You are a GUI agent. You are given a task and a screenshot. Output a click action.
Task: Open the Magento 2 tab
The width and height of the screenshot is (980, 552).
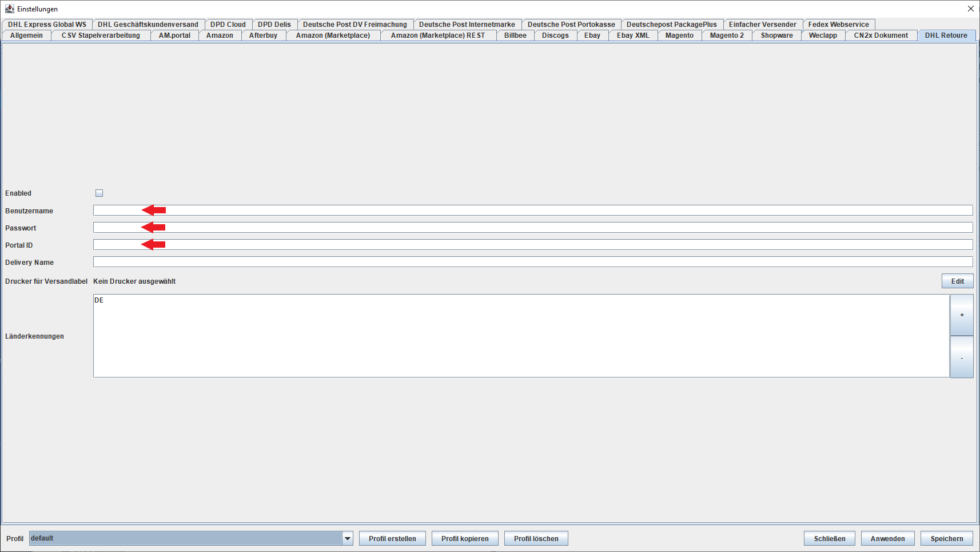(727, 35)
